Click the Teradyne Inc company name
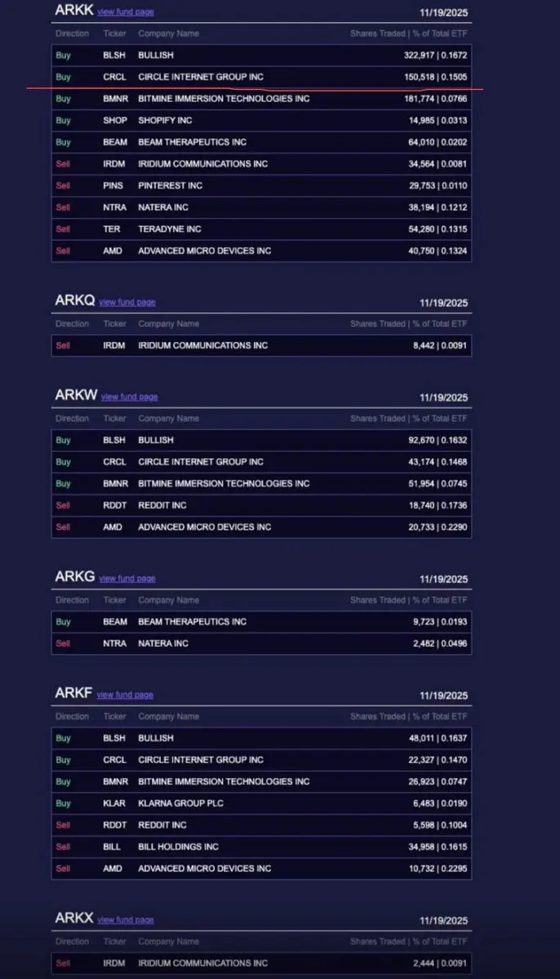 click(170, 229)
